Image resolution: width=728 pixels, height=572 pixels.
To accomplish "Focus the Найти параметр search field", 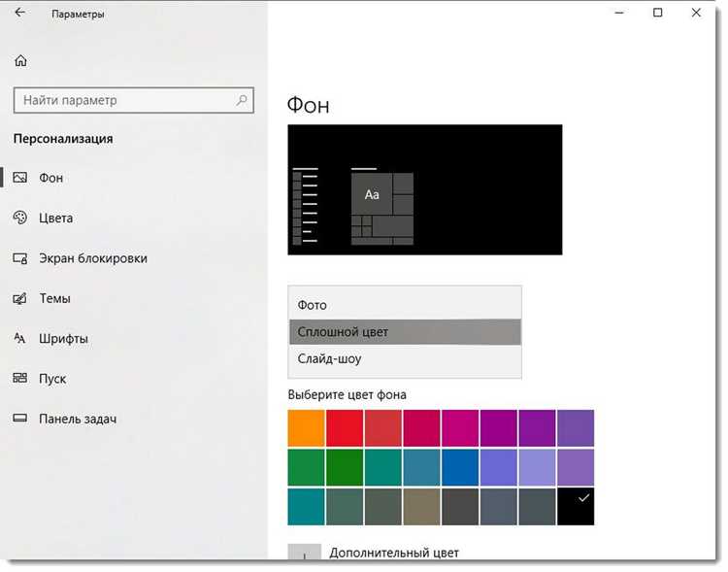I will tap(134, 100).
